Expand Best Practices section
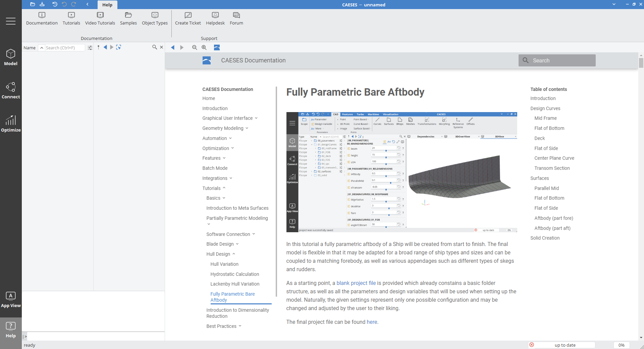The width and height of the screenshot is (644, 349). [x=240, y=326]
